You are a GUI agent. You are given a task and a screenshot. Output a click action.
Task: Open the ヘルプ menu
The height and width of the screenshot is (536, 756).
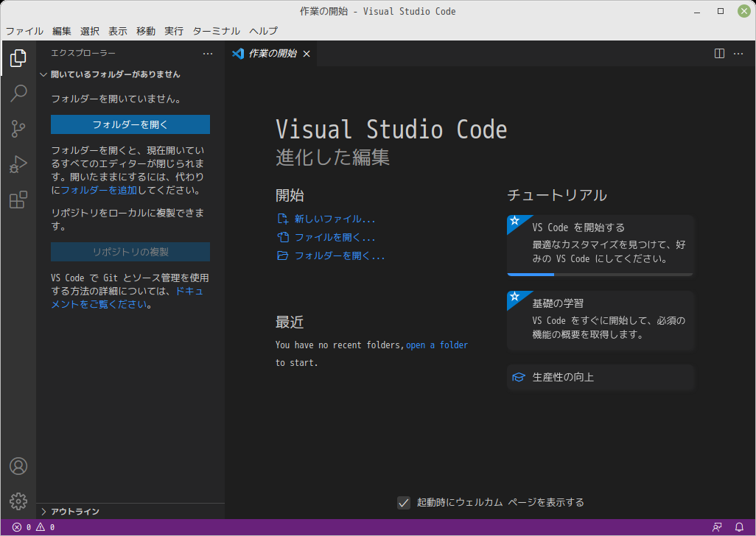263,32
